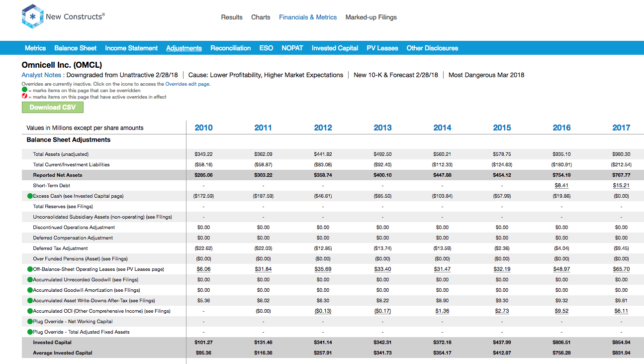
Task: Click green dot for Plug Override Net Working Capital
Action: 30,322
